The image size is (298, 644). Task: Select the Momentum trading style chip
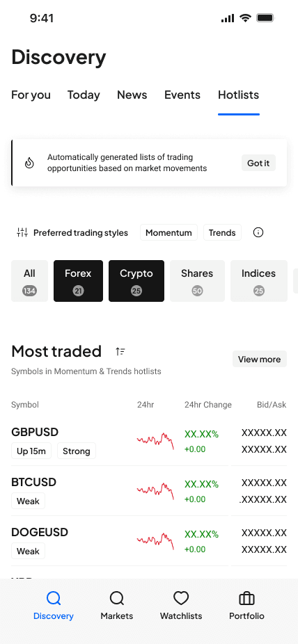pos(168,232)
